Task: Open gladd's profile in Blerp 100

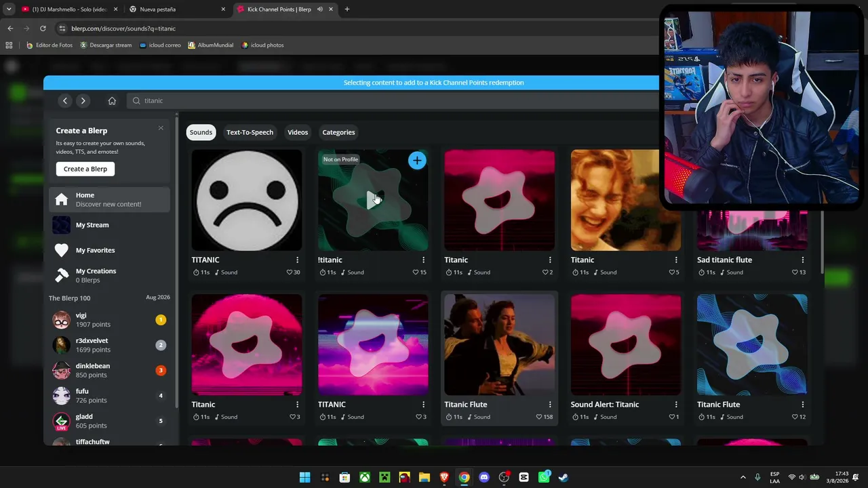Action: coord(109,421)
